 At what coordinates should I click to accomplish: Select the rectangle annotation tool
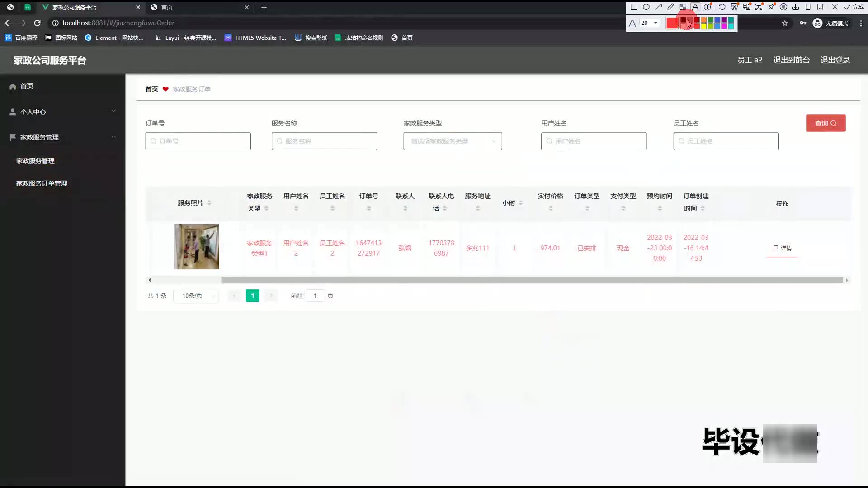click(x=634, y=7)
